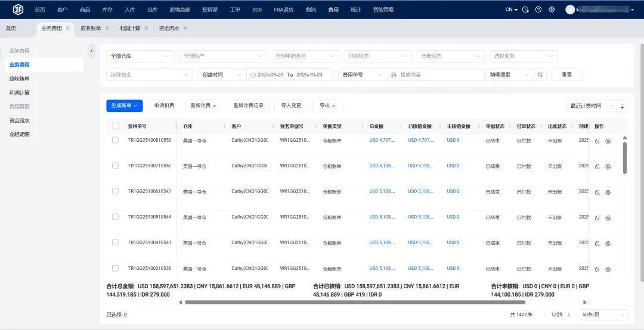
Task: Click view-detail icon for TR1GG25100810553 row
Action: pos(597,141)
